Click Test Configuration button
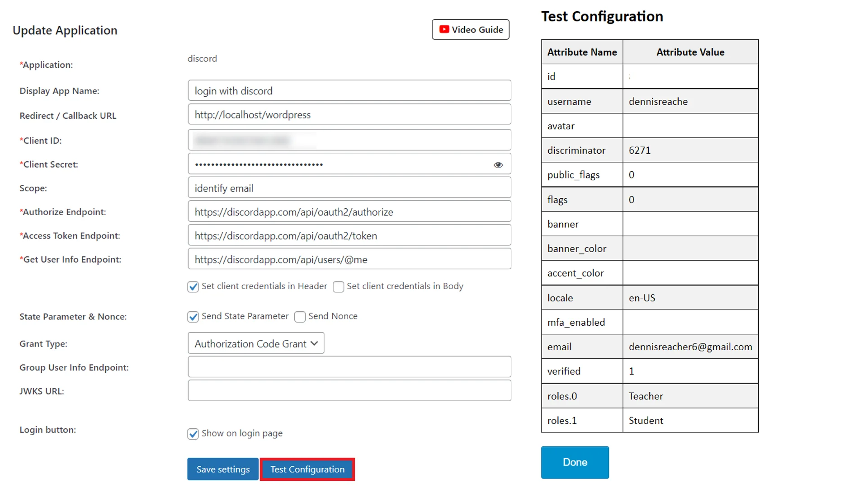 [x=307, y=469]
